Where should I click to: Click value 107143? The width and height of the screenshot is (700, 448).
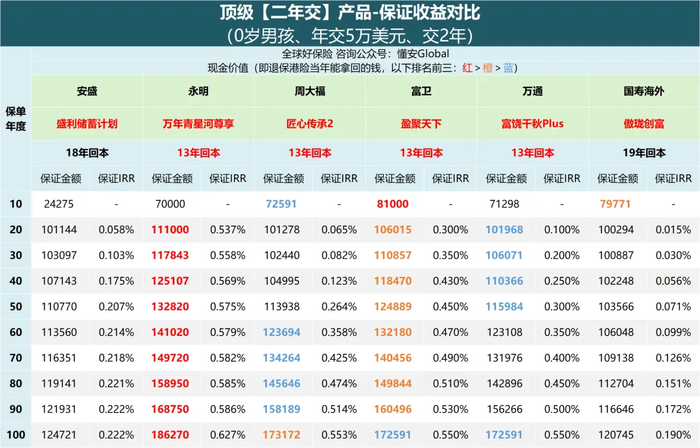pos(59,281)
